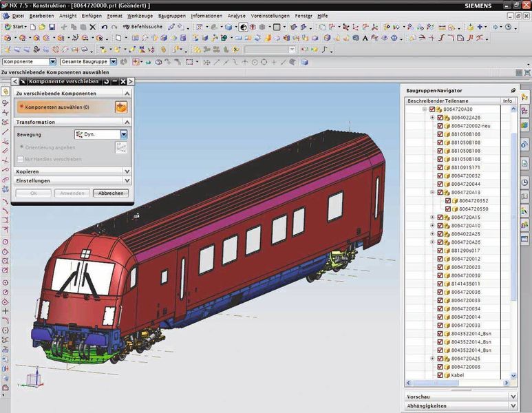
Task: Click the rectangle selection icon in the selection bar
Action: click(x=189, y=62)
